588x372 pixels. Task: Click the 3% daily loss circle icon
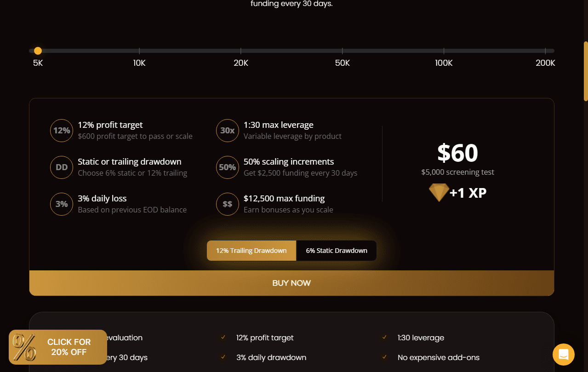tap(62, 204)
